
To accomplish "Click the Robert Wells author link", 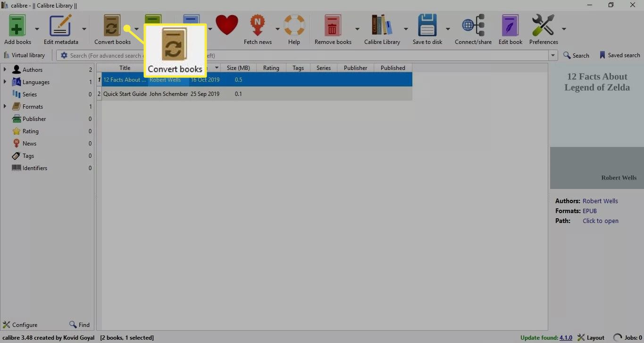I will point(600,201).
